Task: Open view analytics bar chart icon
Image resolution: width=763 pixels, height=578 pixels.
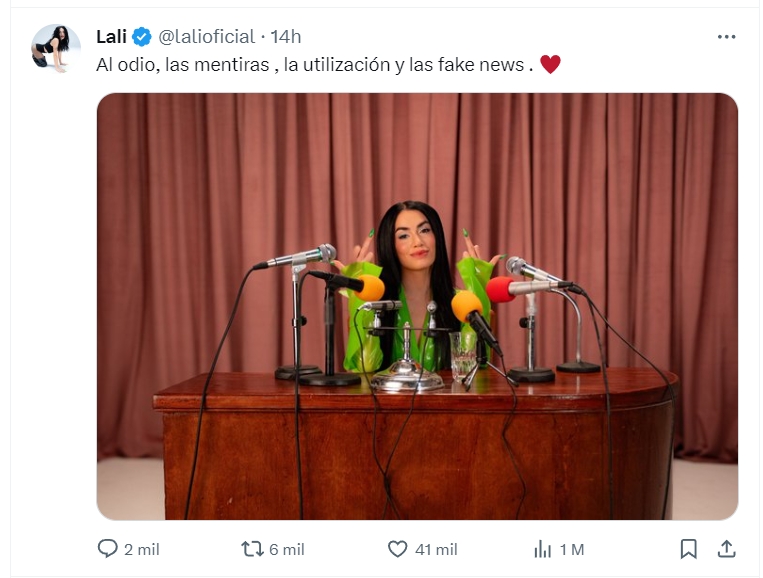Action: click(x=543, y=549)
